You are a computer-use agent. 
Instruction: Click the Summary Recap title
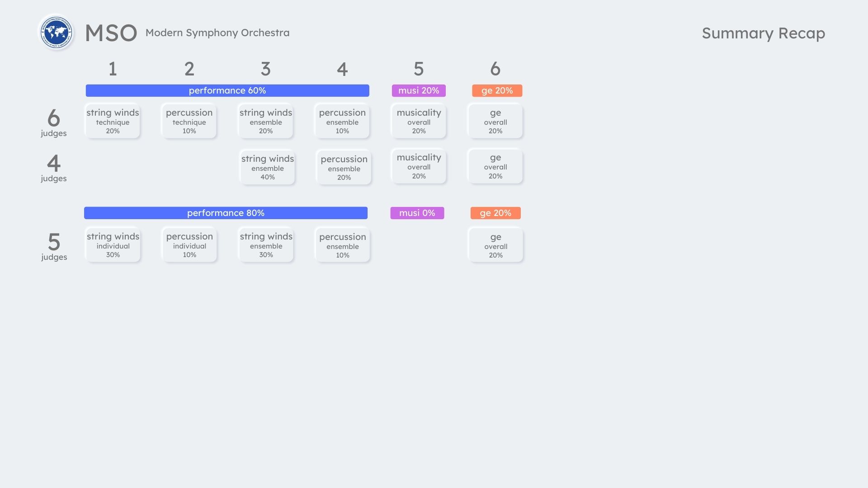coord(763,33)
